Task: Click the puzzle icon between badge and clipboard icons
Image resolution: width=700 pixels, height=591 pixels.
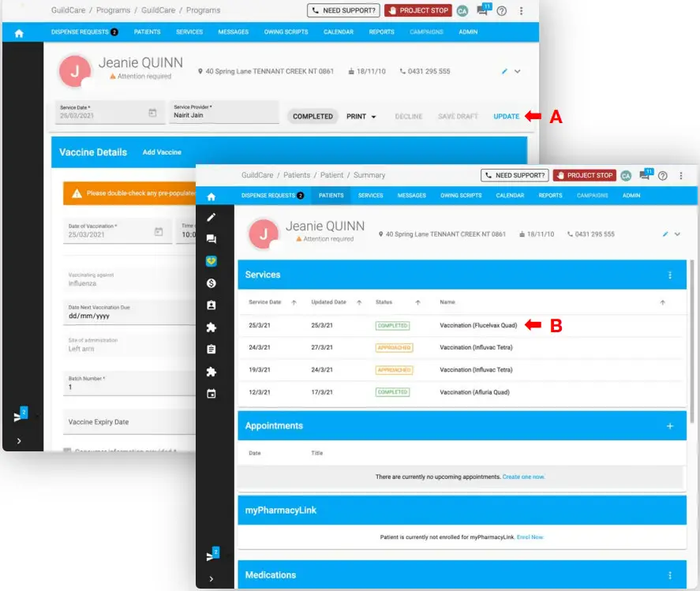Action: click(211, 327)
